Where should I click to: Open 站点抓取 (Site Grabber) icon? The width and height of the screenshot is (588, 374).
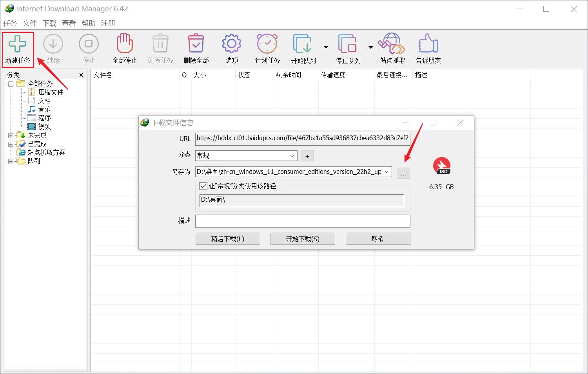[x=392, y=43]
